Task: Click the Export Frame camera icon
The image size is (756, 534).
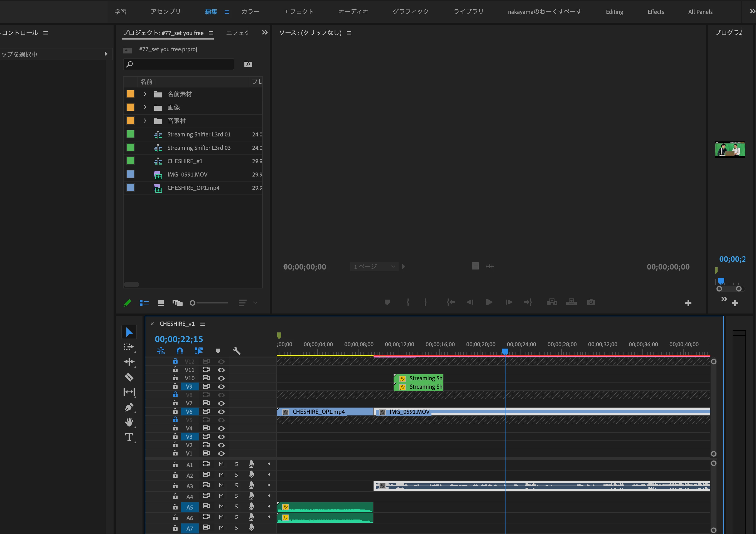Action: 591,302
